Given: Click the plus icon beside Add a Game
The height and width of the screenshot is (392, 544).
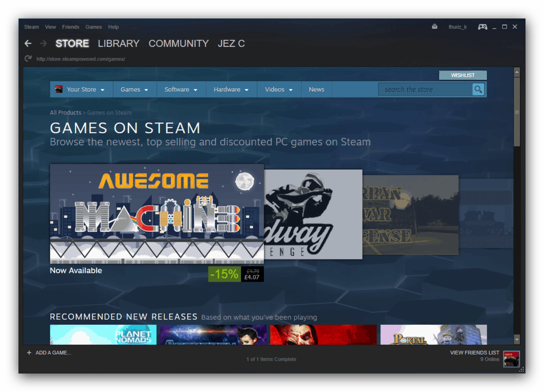Looking at the screenshot, I should pos(29,352).
